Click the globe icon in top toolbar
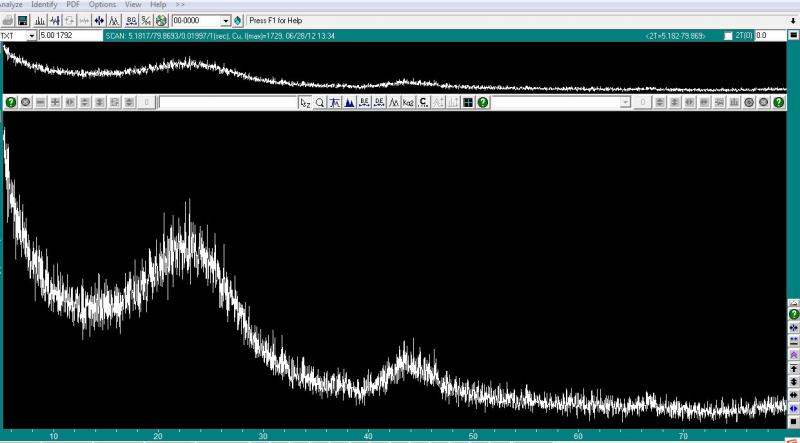Image resolution: width=800 pixels, height=443 pixels. click(161, 20)
